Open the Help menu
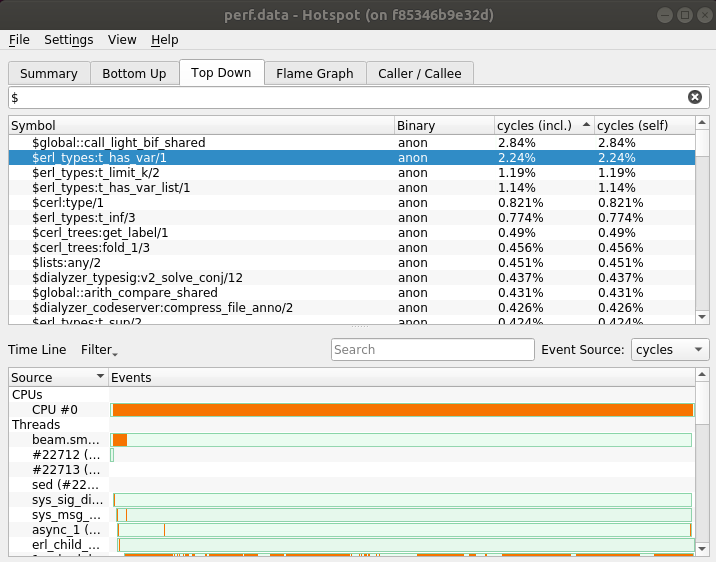The height and width of the screenshot is (562, 716). tap(165, 40)
